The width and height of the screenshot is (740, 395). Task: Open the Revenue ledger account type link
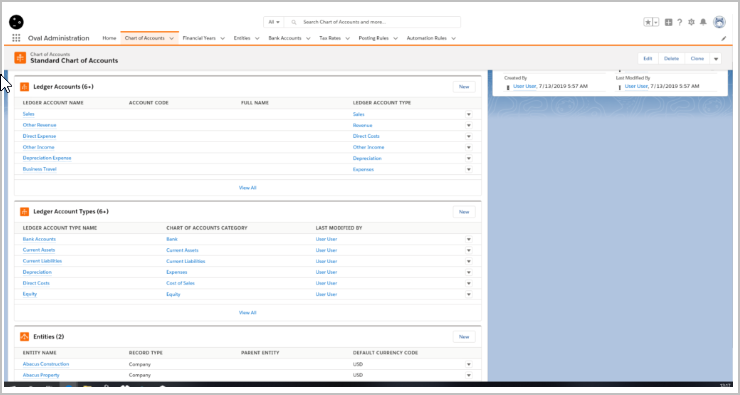pyautogui.click(x=362, y=126)
